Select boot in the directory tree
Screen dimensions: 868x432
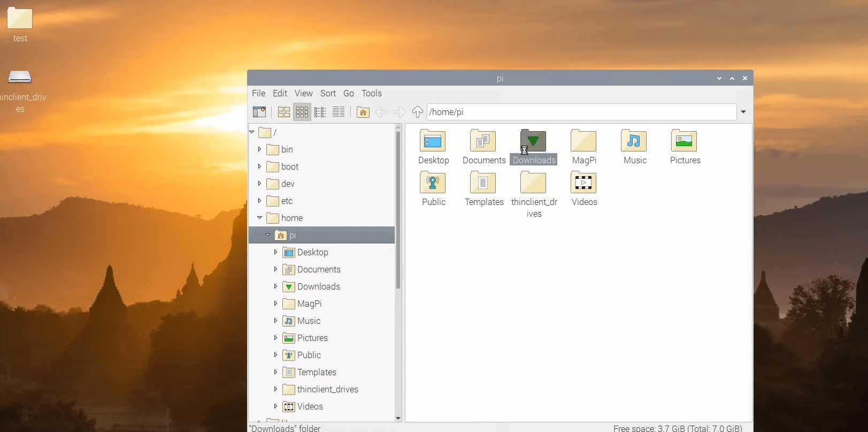click(x=290, y=166)
